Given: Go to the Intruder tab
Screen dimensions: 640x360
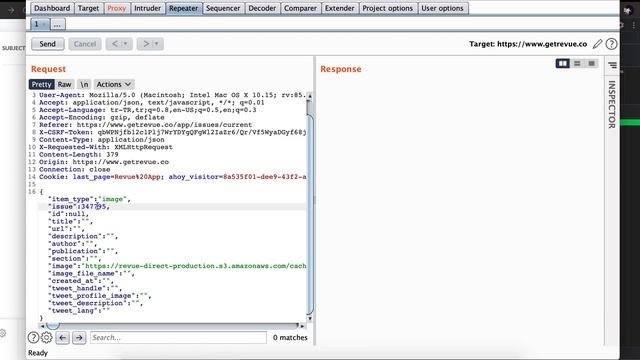Looking at the screenshot, I should [x=147, y=8].
